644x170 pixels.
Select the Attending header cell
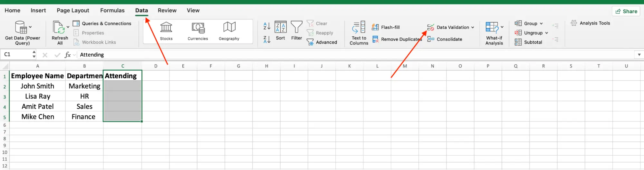pos(122,76)
